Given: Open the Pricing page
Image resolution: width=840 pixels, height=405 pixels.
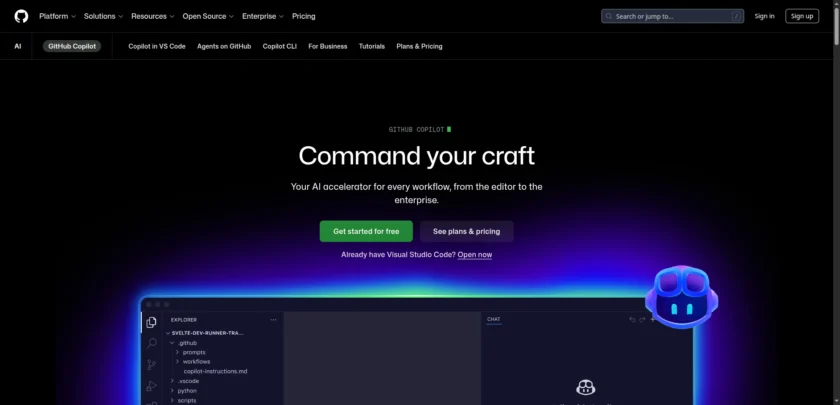Looking at the screenshot, I should click(x=304, y=16).
